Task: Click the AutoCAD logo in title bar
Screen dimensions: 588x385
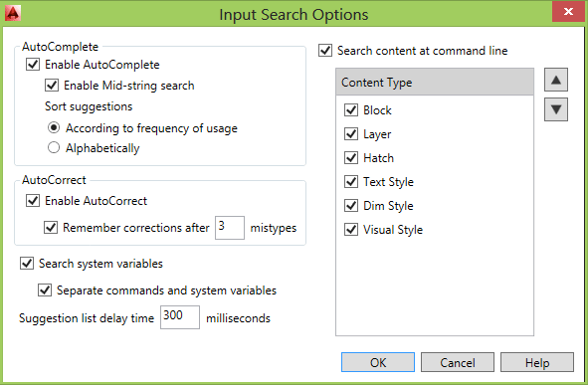Action: (13, 13)
